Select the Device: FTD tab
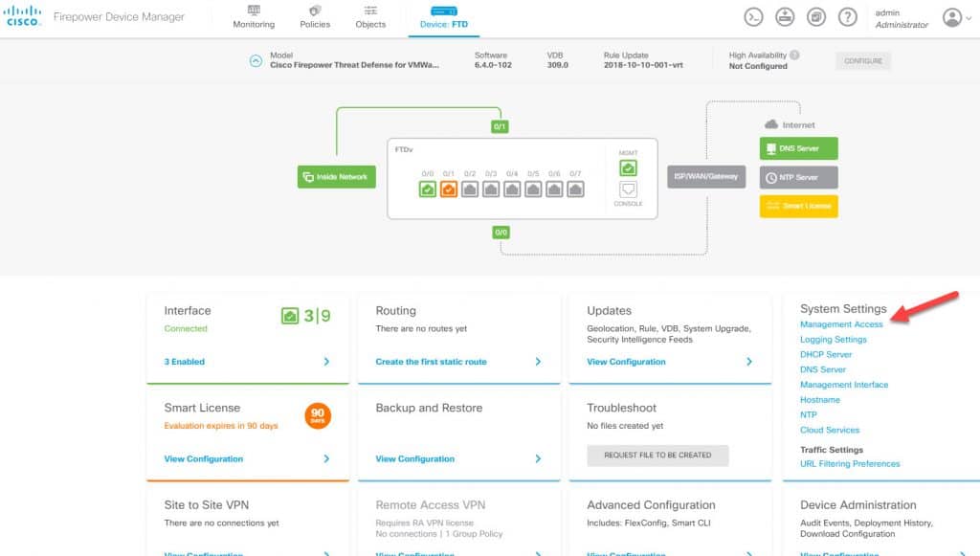The image size is (980, 556). pyautogui.click(x=444, y=17)
